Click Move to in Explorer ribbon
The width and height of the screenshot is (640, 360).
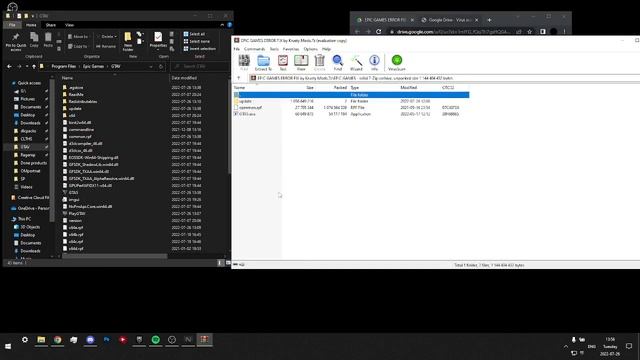[78, 37]
